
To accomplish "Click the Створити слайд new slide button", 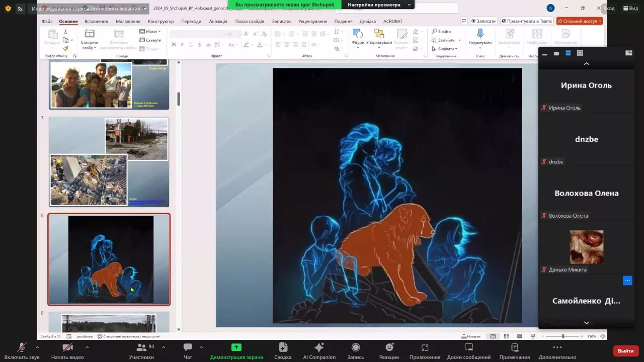I will (90, 39).
